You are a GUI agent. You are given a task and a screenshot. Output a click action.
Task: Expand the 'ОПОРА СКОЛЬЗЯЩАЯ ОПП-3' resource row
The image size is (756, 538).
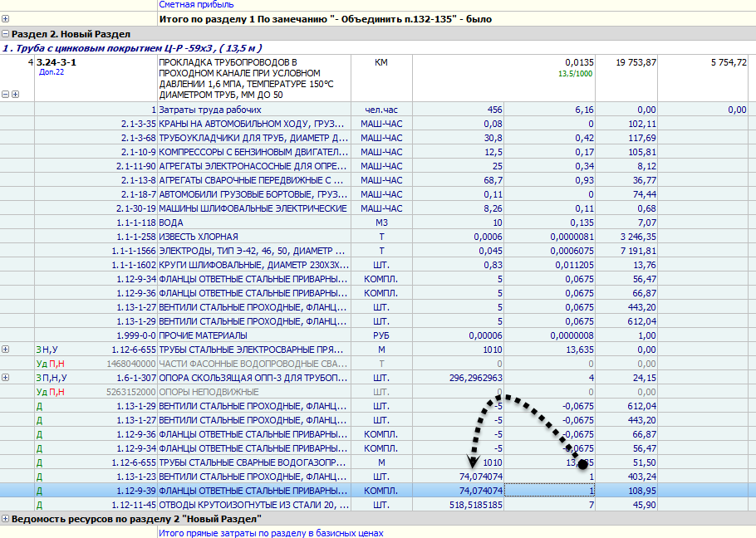(6, 378)
